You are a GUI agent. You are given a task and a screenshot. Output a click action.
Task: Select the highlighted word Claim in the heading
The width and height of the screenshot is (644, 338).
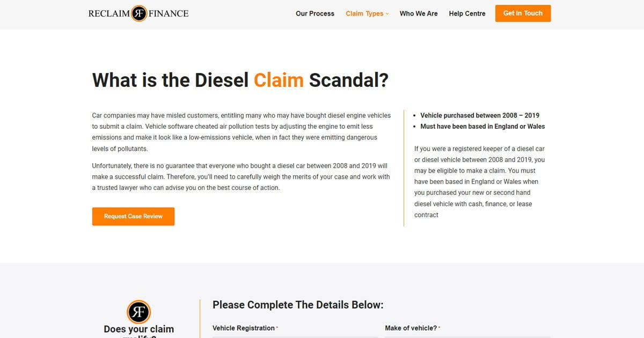(x=279, y=80)
